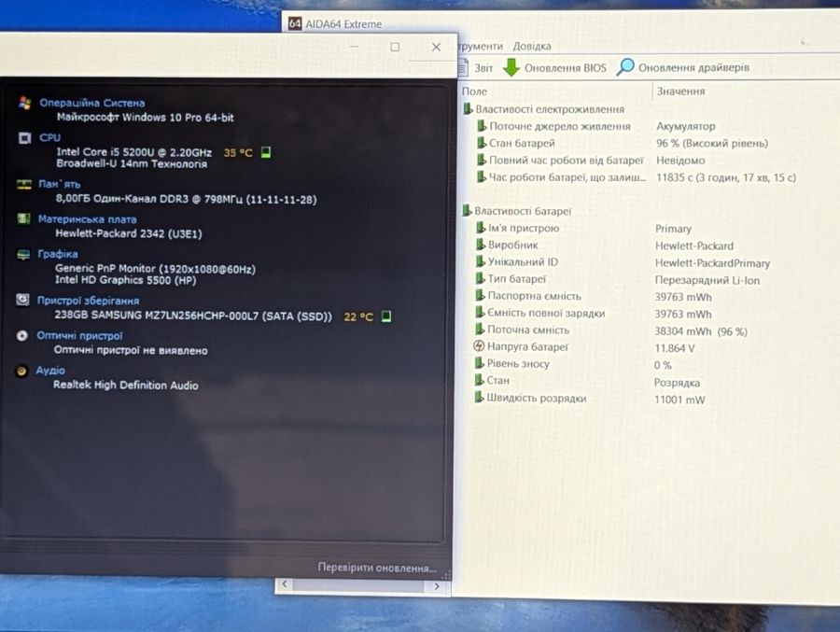Image resolution: width=840 pixels, height=632 pixels.
Task: Click the green SSD temperature indicator icon
Action: click(x=386, y=316)
